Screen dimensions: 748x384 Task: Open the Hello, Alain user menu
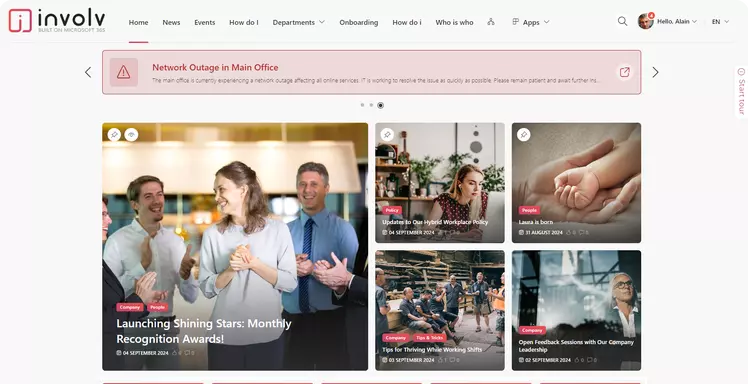pyautogui.click(x=677, y=21)
